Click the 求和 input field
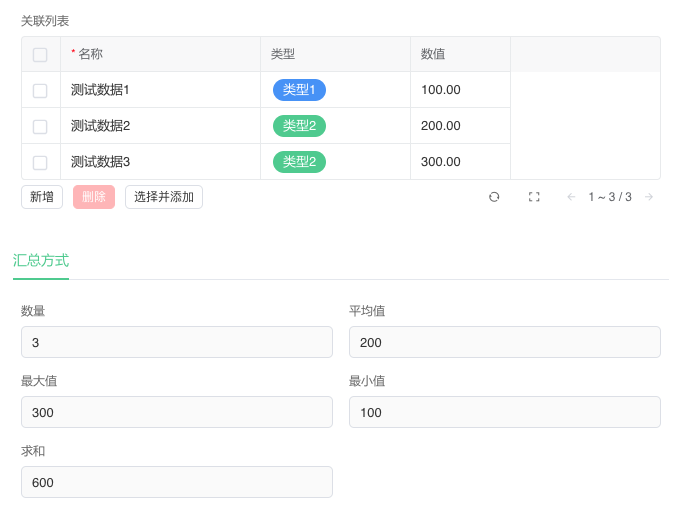 [x=177, y=482]
